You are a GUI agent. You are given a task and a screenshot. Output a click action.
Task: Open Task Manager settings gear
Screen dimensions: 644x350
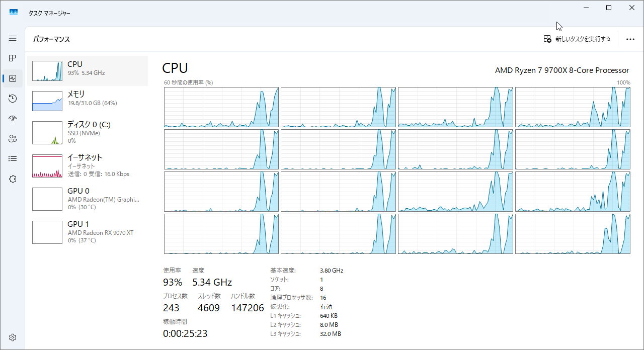click(x=13, y=337)
